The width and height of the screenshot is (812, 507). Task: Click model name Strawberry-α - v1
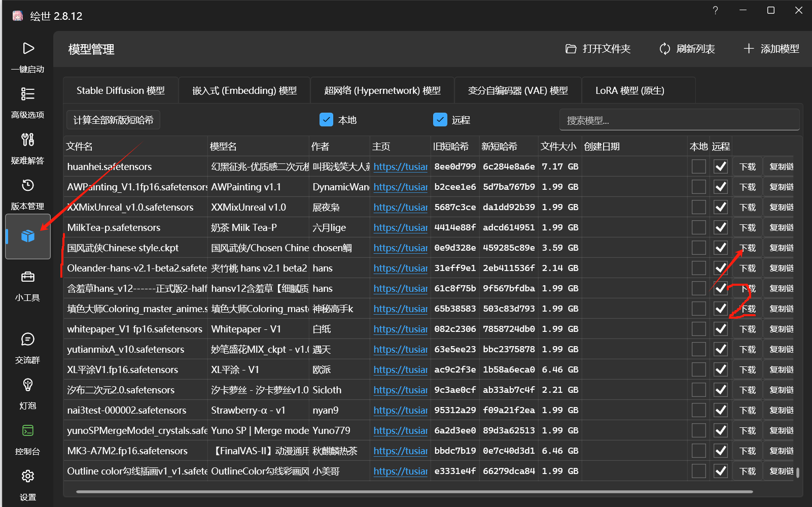[248, 410]
